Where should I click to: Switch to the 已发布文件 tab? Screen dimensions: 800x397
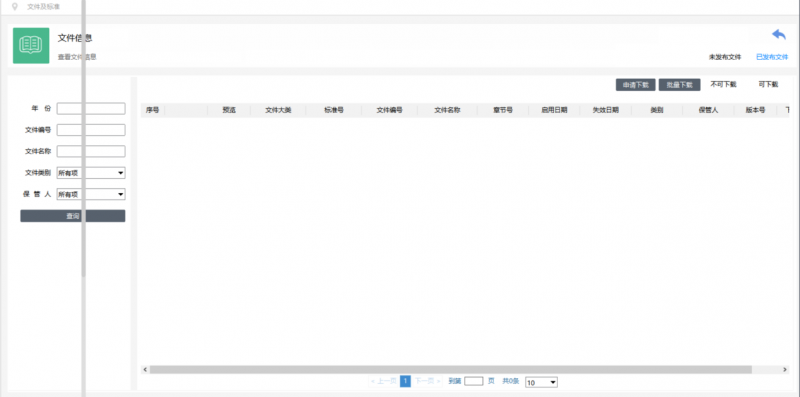click(772, 57)
